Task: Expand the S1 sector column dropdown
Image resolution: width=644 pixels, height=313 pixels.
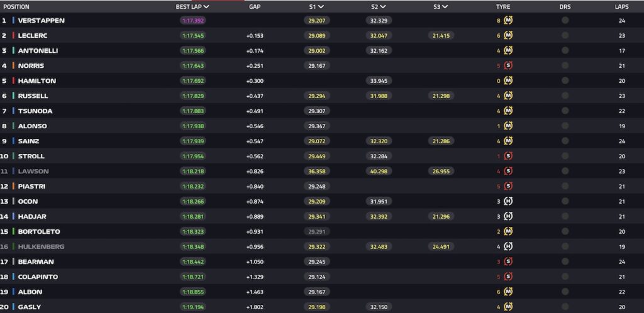Action: [x=321, y=7]
